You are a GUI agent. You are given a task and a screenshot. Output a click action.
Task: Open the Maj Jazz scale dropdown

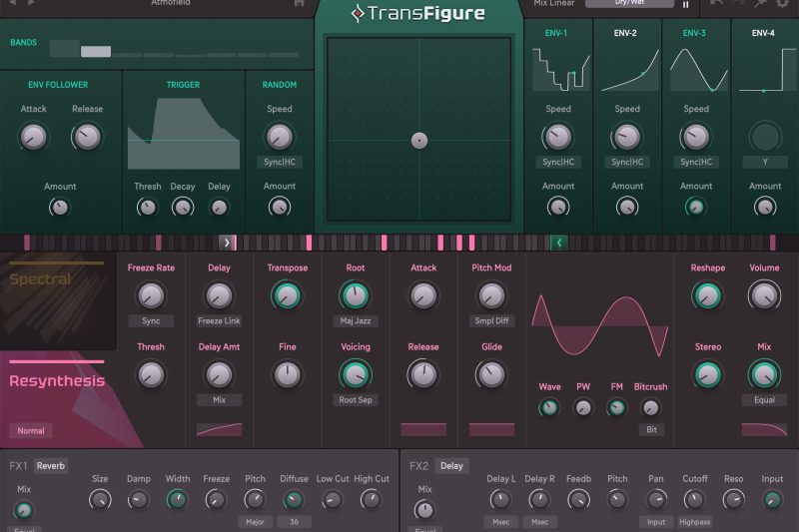356,320
